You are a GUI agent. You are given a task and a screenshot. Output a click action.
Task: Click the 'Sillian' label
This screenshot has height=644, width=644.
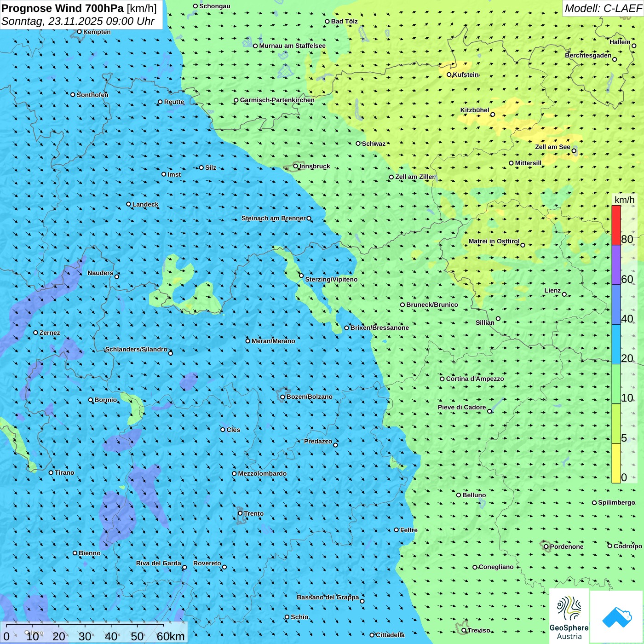485,322
